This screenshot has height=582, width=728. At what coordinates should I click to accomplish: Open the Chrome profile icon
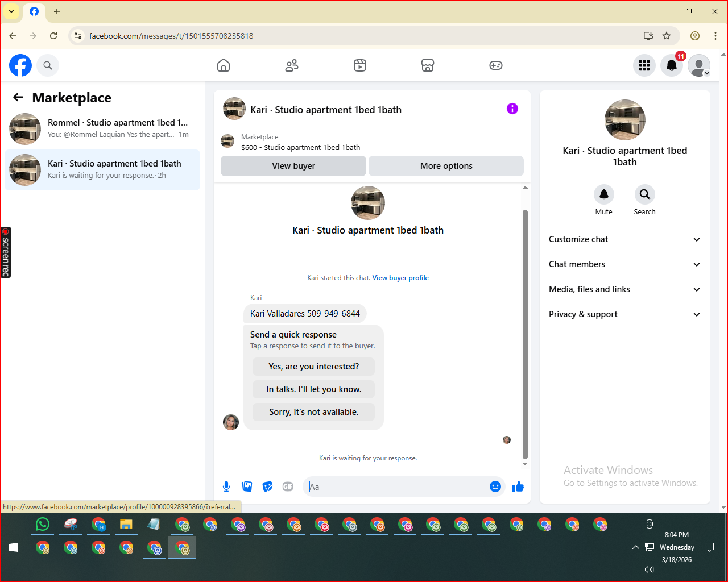(695, 36)
